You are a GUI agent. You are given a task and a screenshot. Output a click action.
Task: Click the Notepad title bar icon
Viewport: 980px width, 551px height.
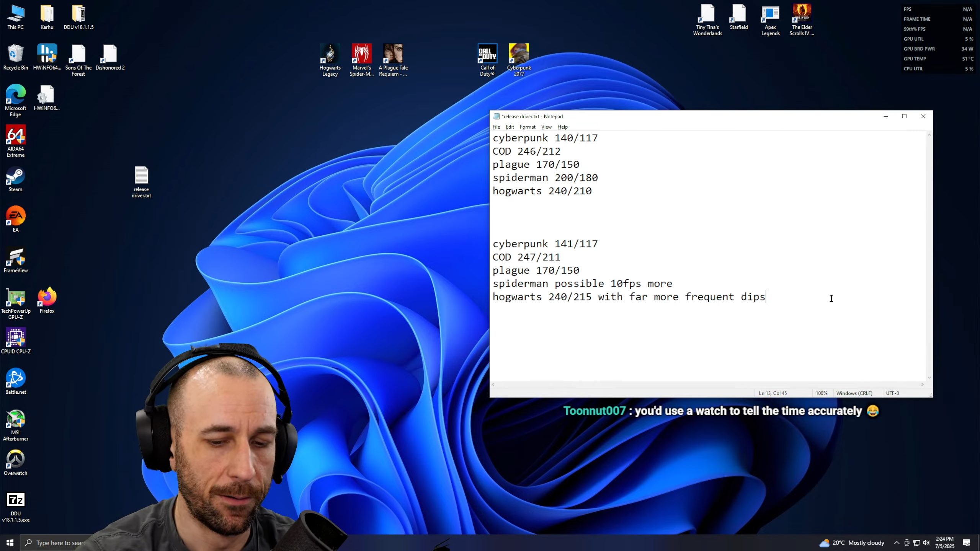click(x=496, y=116)
